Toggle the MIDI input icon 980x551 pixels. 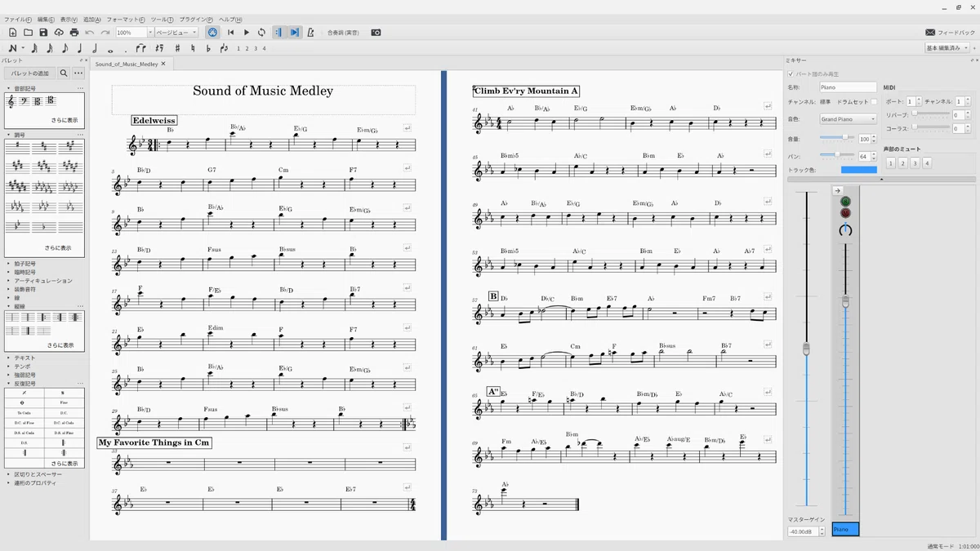click(212, 33)
